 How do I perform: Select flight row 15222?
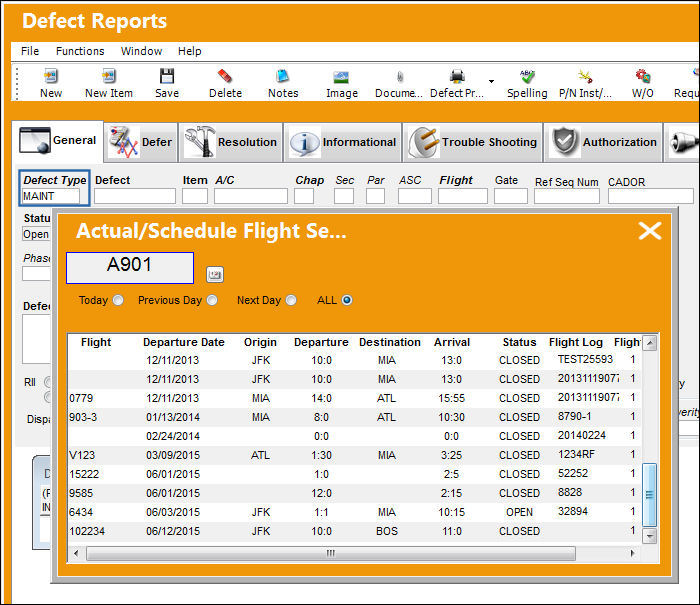[354, 474]
